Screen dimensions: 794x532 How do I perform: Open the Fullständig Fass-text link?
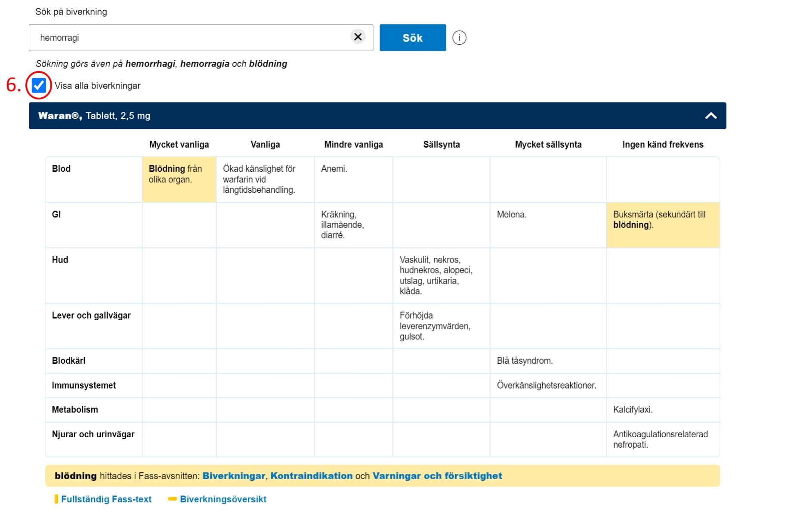(106, 499)
